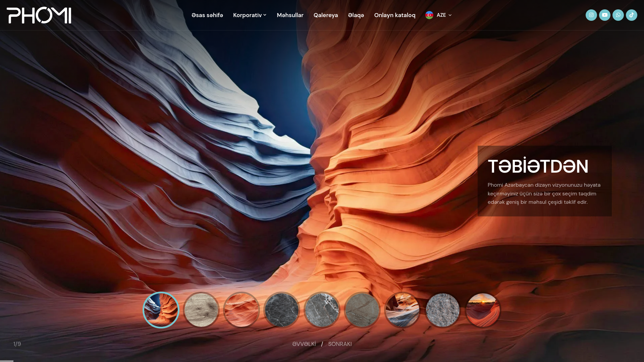
Task: Click the Azerbaijan flag icon
Action: coord(429,15)
